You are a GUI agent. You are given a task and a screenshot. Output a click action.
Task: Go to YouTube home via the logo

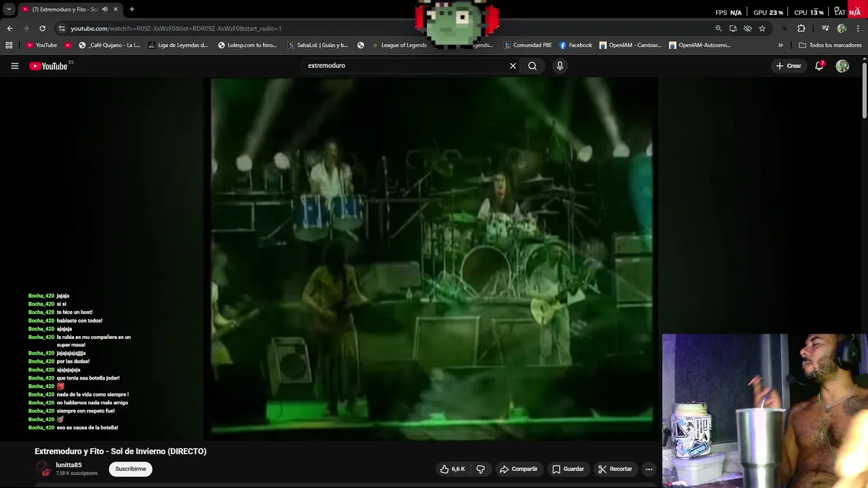coord(49,66)
